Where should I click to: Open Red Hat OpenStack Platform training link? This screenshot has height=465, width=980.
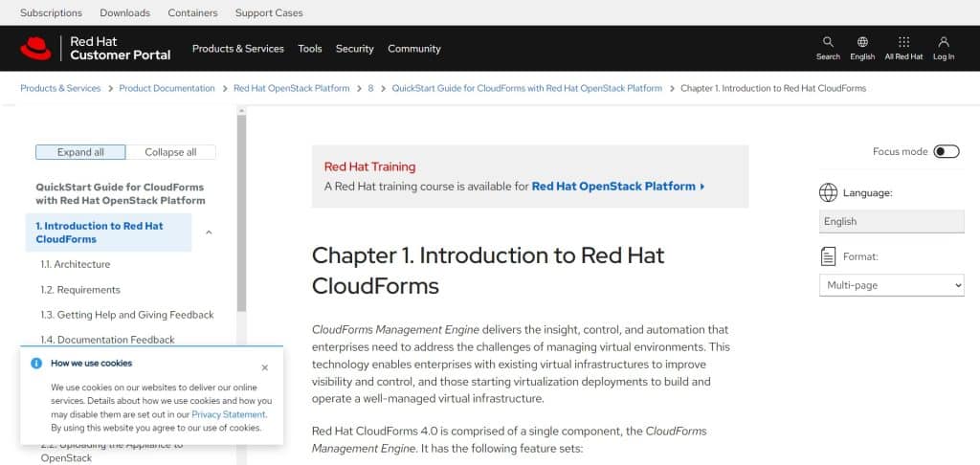(618, 187)
